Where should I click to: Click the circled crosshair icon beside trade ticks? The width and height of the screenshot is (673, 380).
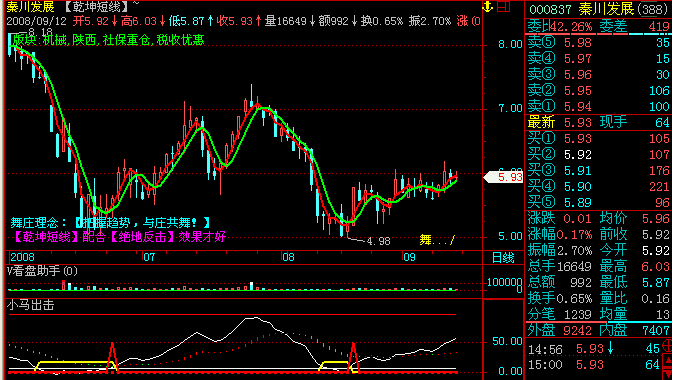667,345
